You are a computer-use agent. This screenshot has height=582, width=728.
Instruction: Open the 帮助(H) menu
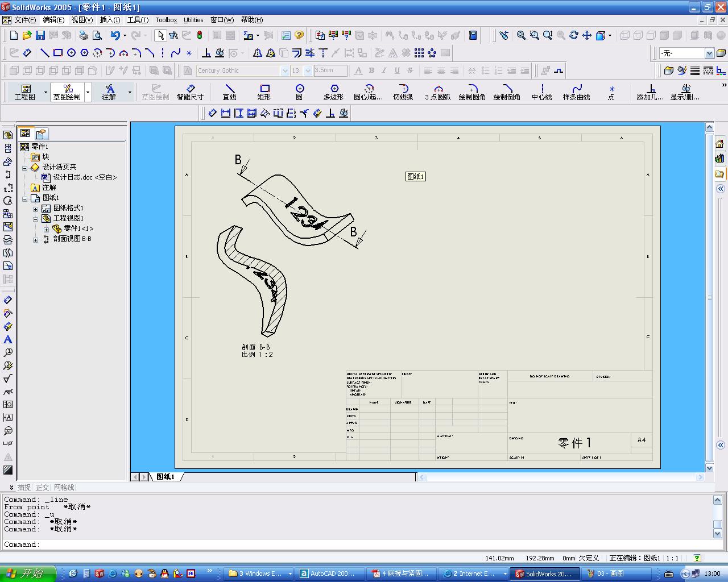click(251, 20)
